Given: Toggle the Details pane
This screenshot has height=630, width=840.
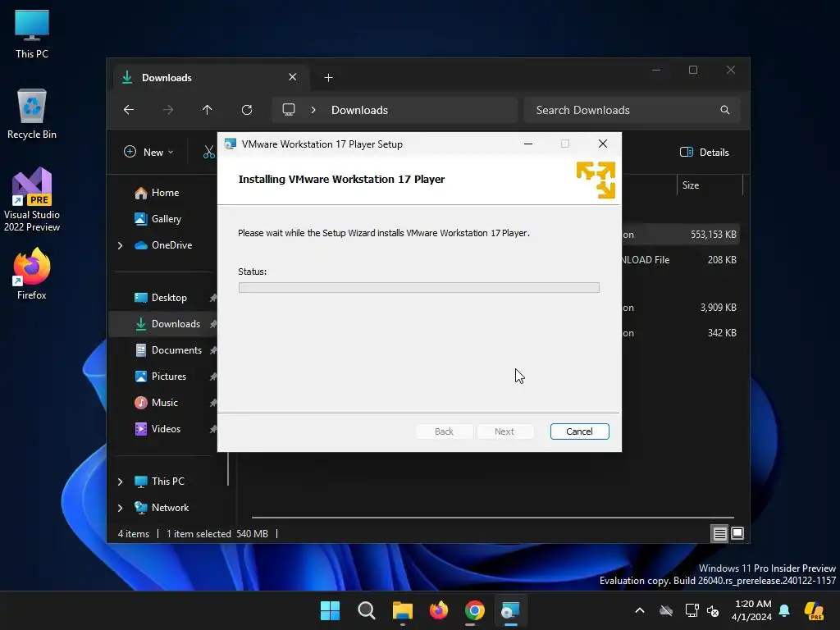Looking at the screenshot, I should coord(704,152).
